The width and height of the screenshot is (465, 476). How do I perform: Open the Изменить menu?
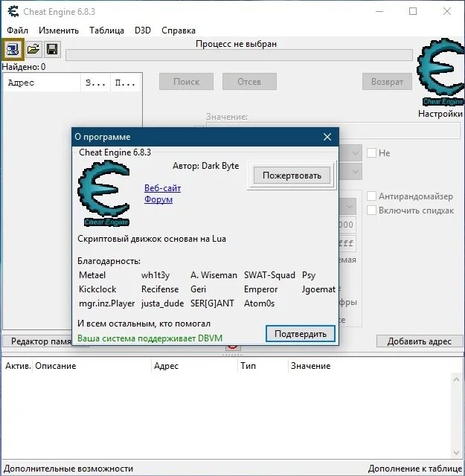(x=59, y=30)
